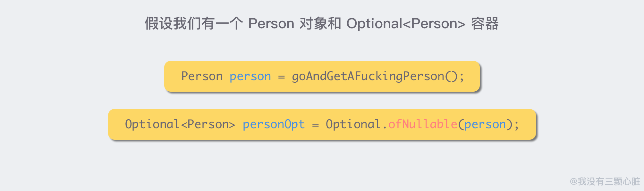This screenshot has width=644, height=191.
Task: Click the Person type in first code line
Action: tap(202, 76)
